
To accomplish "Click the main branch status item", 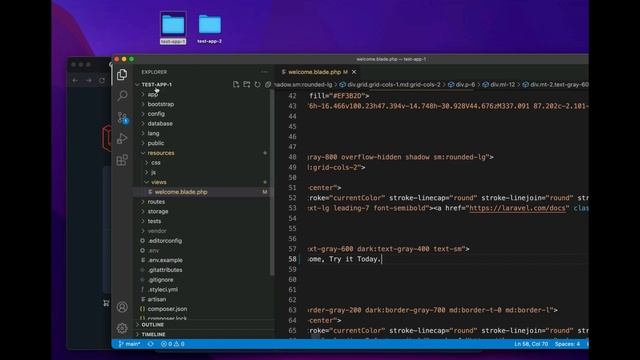I will (129, 344).
